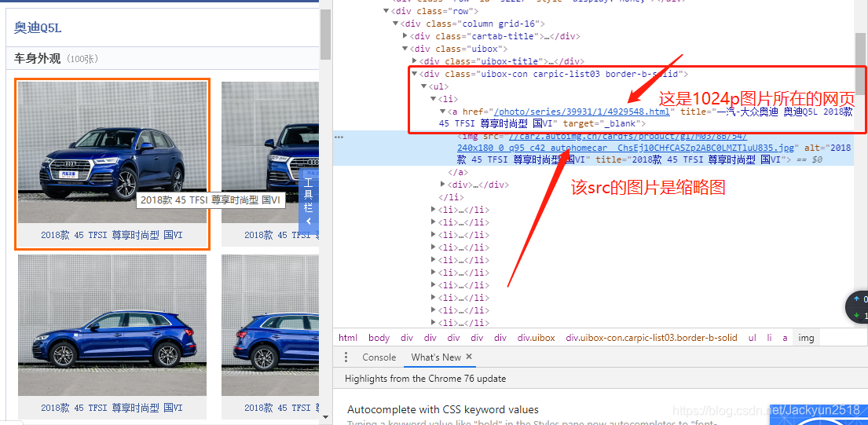The image size is (868, 425).
Task: Collapse the expanded first li node
Action: (x=434, y=98)
